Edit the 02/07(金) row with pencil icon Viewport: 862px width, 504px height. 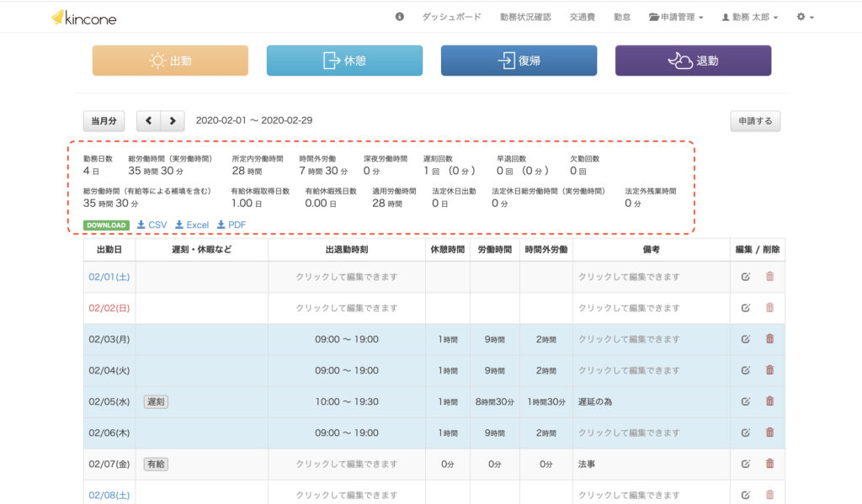click(x=746, y=464)
